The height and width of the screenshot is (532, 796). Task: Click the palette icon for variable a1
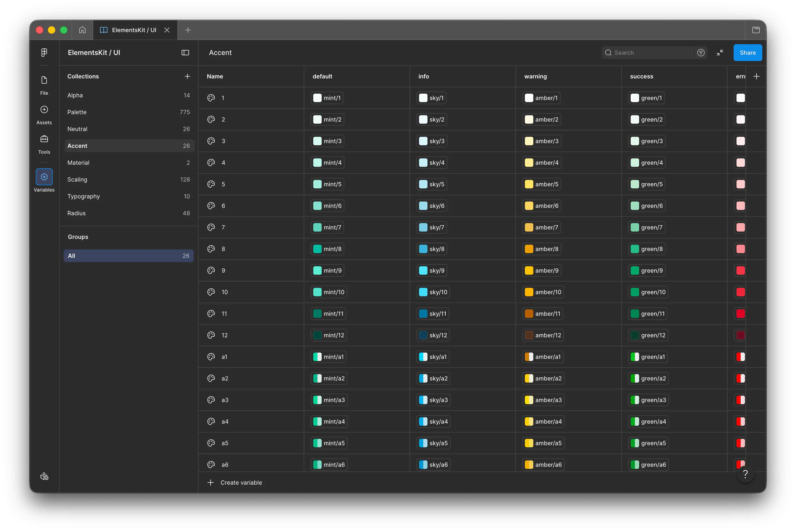coord(211,357)
